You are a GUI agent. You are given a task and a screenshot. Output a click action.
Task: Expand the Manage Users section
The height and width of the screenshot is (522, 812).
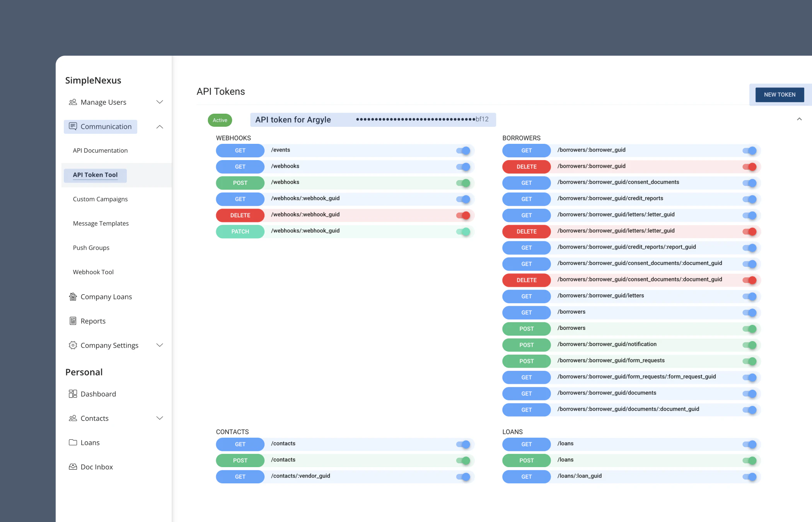tap(159, 102)
